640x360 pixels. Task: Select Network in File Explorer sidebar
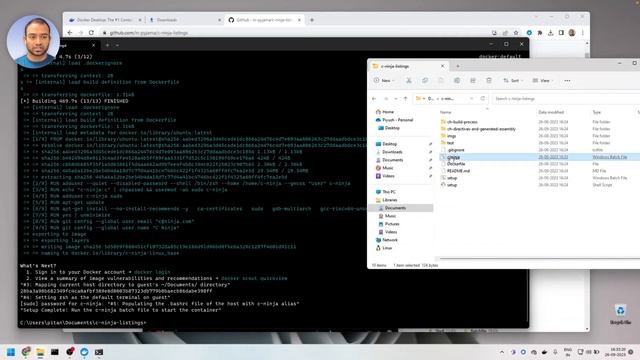point(387,240)
